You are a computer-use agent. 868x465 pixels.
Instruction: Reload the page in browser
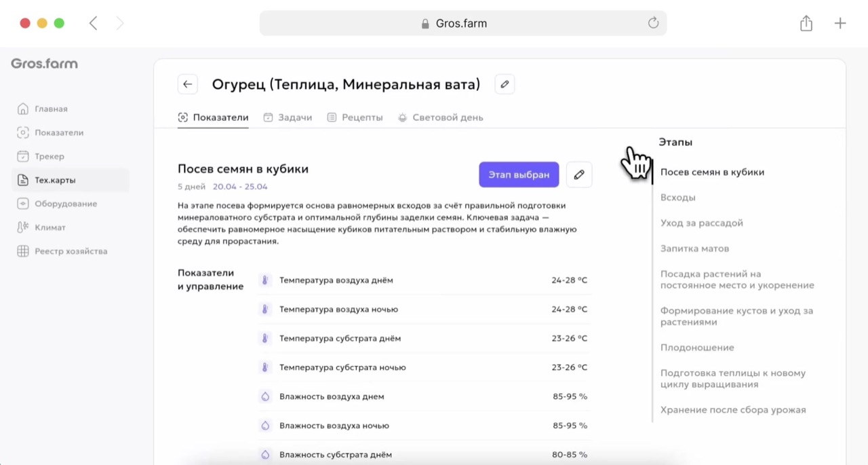(653, 23)
